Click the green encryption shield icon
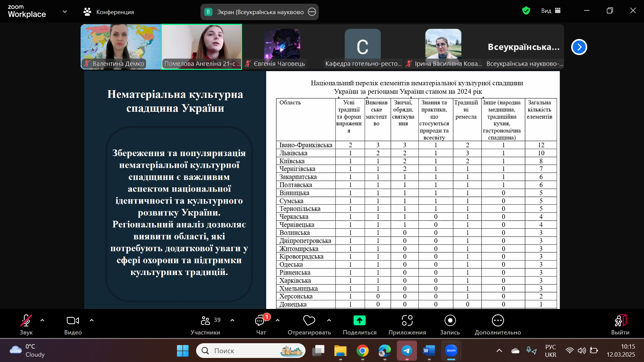The image size is (644, 362). [x=526, y=11]
